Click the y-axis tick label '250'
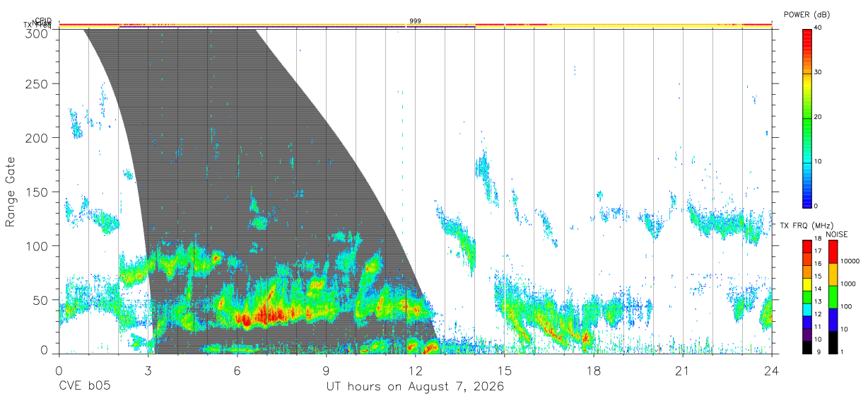868x401 pixels. (x=36, y=84)
